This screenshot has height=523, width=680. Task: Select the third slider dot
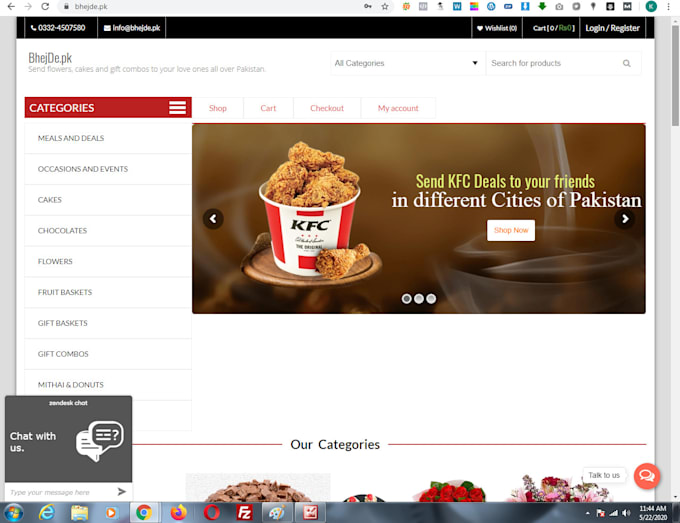(x=431, y=298)
